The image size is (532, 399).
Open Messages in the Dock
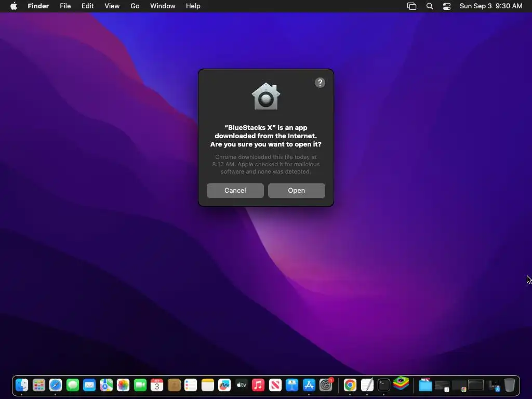73,385
